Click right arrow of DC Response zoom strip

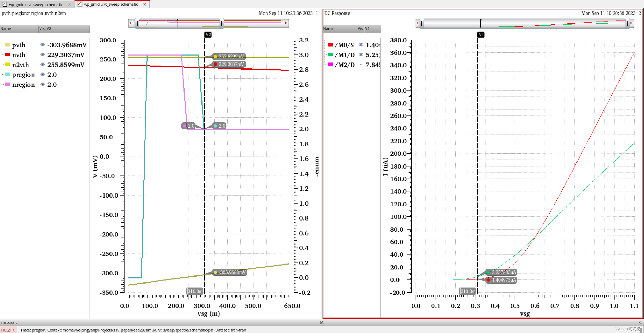click(631, 23)
